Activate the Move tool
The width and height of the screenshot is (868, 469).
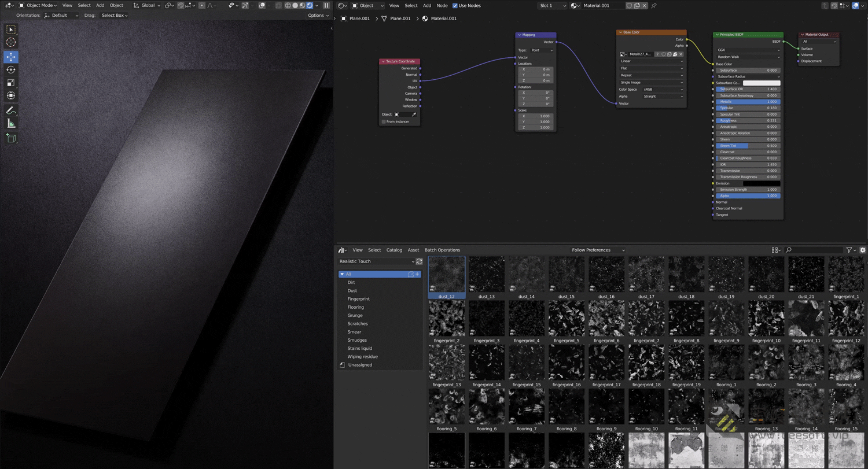11,57
